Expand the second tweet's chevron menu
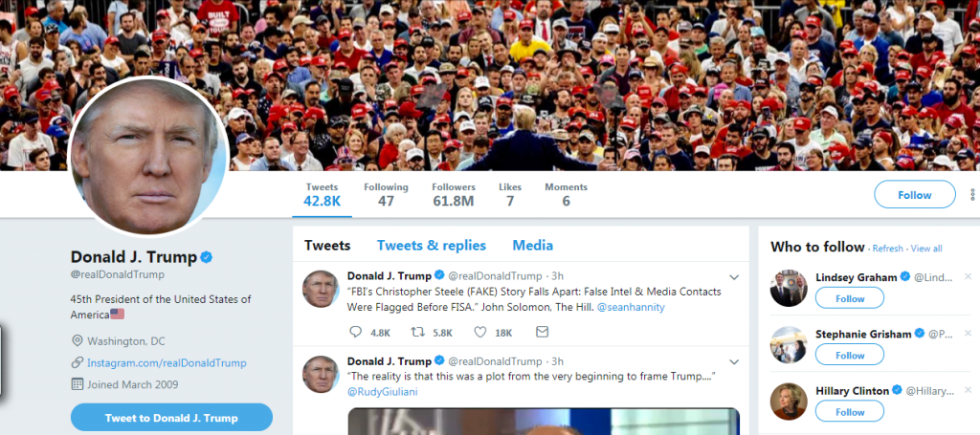980x435 pixels. pyautogui.click(x=734, y=362)
